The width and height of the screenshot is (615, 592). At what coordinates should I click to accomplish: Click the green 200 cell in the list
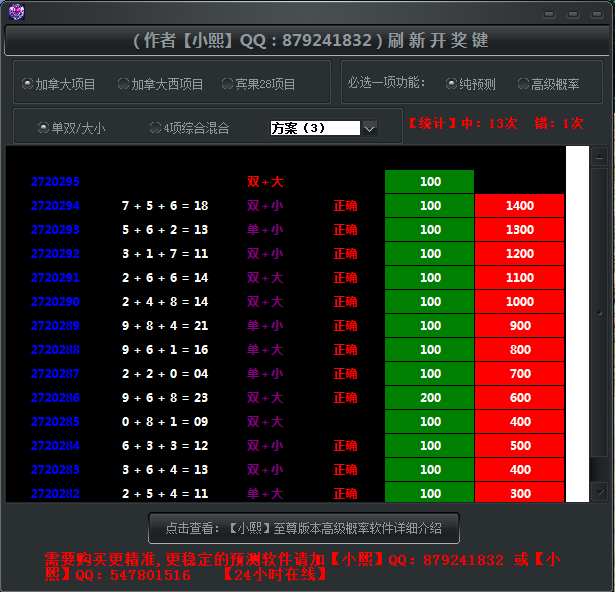point(430,398)
